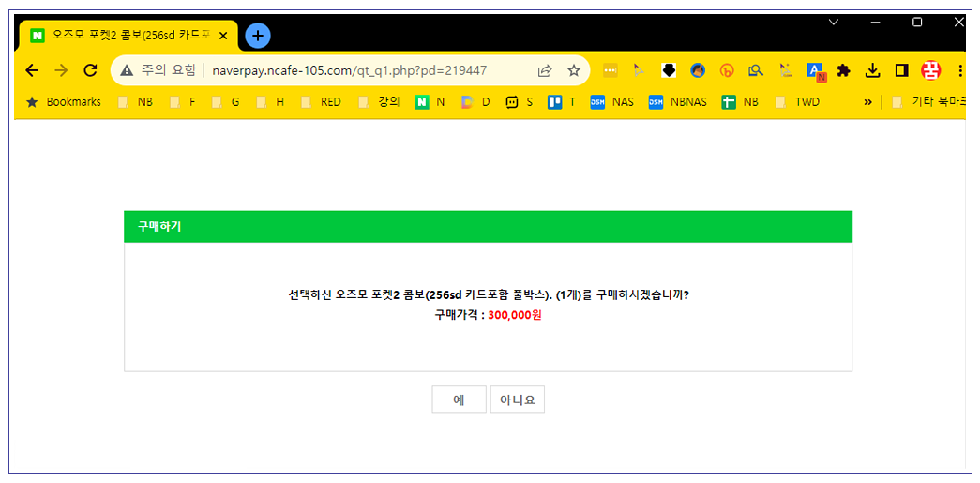Open the TWD bookmark folder

[797, 102]
